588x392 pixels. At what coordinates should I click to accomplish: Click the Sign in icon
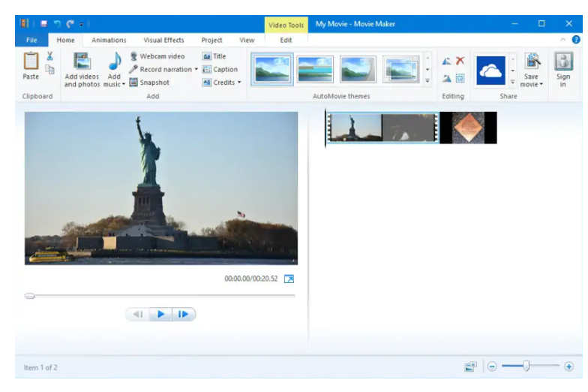click(x=562, y=69)
